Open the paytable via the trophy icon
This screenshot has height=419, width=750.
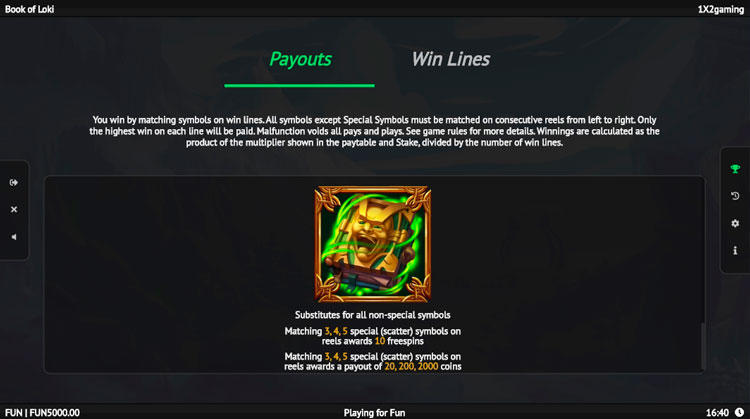tap(735, 168)
